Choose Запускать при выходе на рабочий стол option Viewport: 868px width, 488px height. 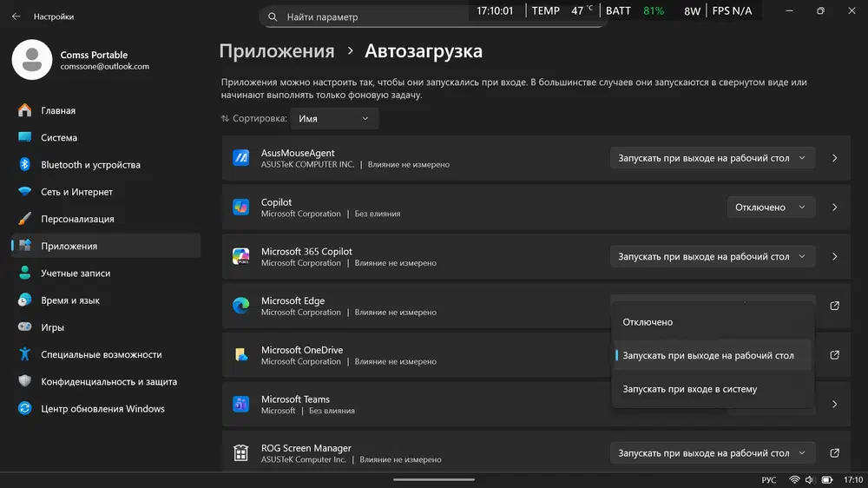click(x=713, y=356)
